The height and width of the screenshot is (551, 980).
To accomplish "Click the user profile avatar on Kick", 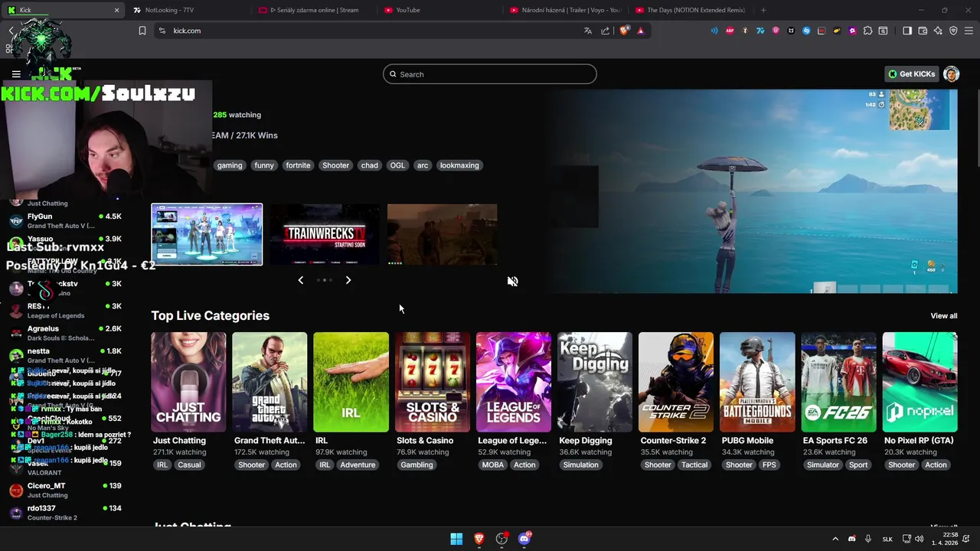I will pyautogui.click(x=952, y=74).
